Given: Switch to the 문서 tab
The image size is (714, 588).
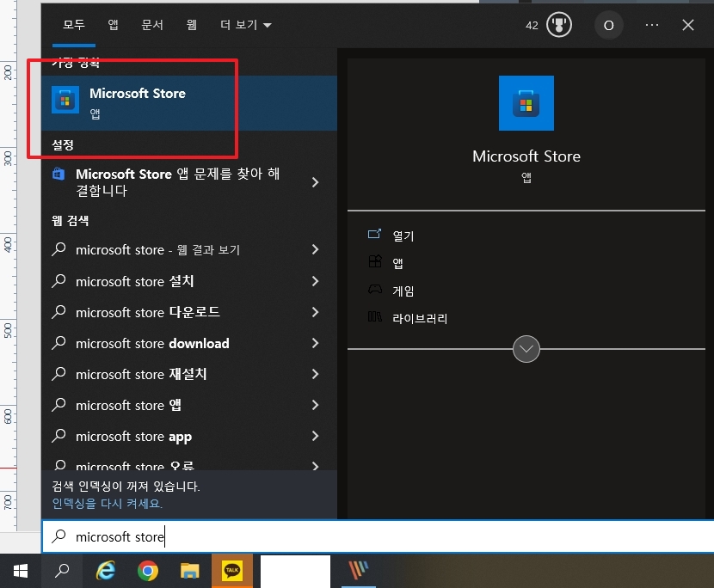Looking at the screenshot, I should [x=152, y=25].
